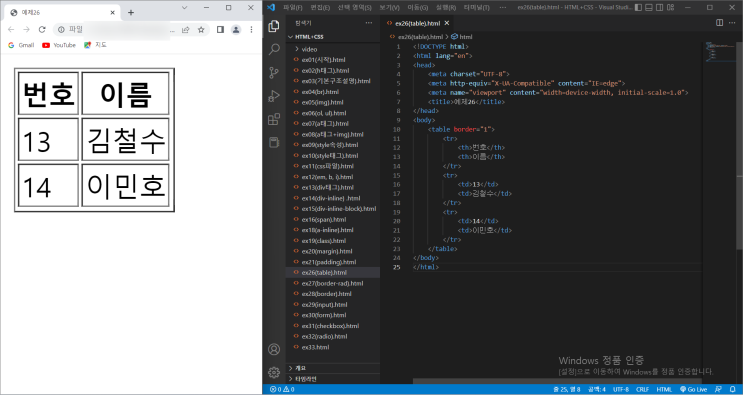Open editor More Actions ellipsis
743x395 pixels.
(732, 23)
